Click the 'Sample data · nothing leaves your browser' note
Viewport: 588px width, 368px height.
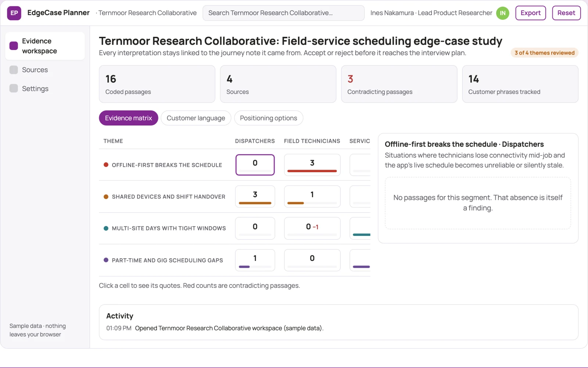point(37,330)
